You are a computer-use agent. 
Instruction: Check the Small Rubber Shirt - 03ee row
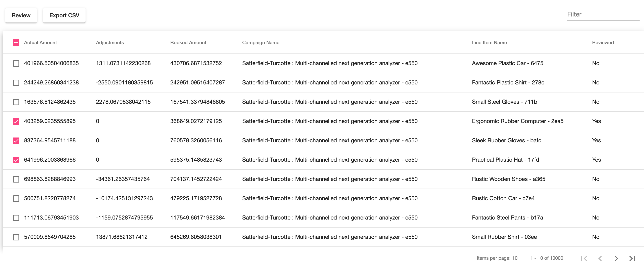click(x=16, y=237)
